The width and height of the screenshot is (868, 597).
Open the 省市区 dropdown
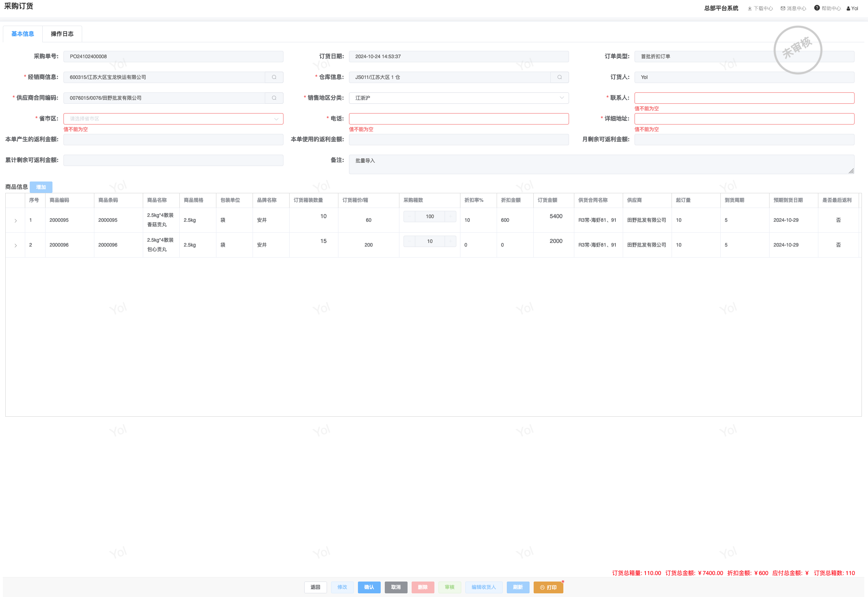pos(173,119)
